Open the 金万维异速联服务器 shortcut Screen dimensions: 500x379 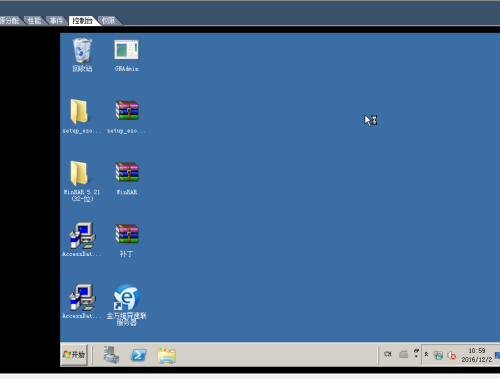tap(127, 305)
